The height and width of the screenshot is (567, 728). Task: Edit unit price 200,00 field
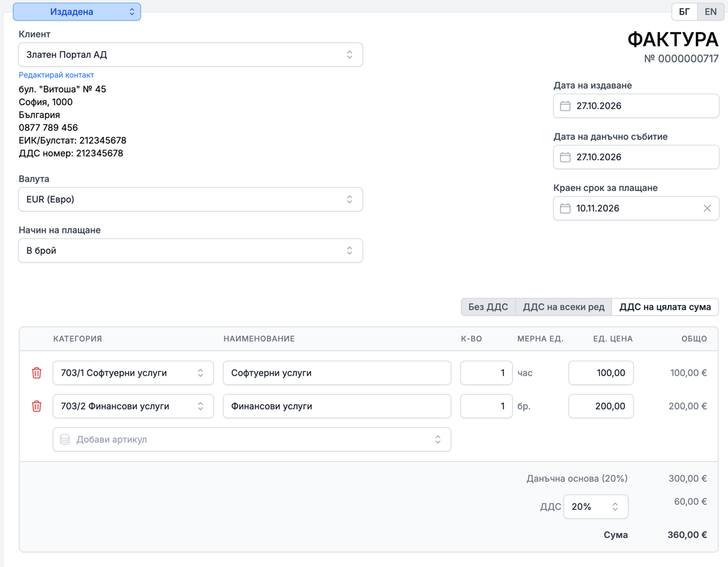tap(601, 406)
